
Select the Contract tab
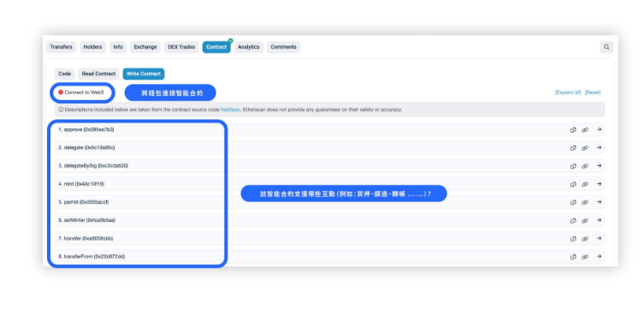216,47
